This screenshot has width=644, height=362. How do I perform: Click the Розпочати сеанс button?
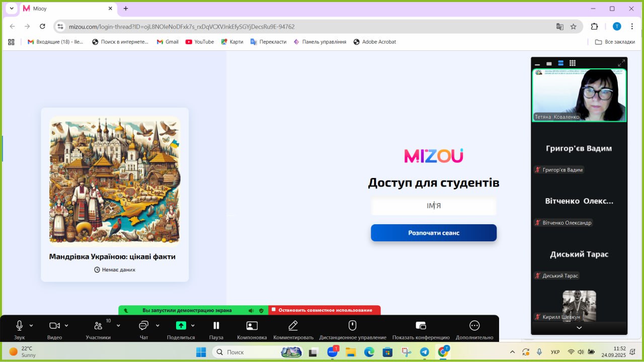pyautogui.click(x=433, y=233)
